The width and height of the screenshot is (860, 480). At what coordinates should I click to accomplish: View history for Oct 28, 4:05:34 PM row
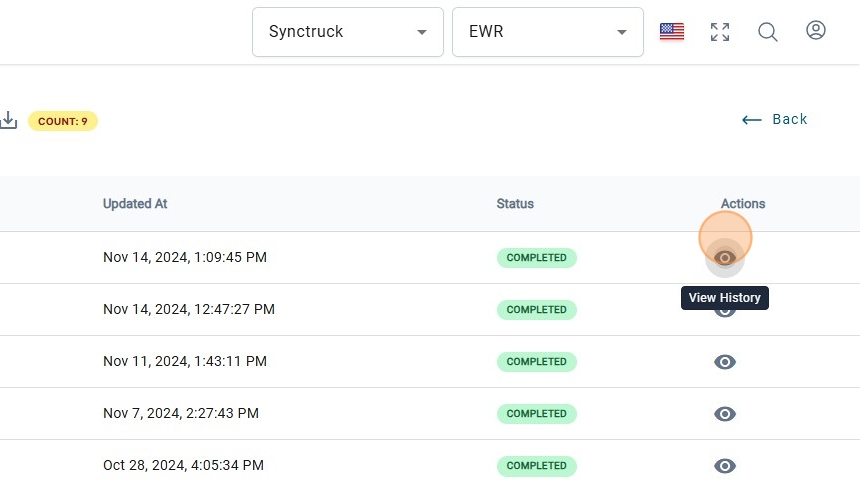[x=725, y=466]
